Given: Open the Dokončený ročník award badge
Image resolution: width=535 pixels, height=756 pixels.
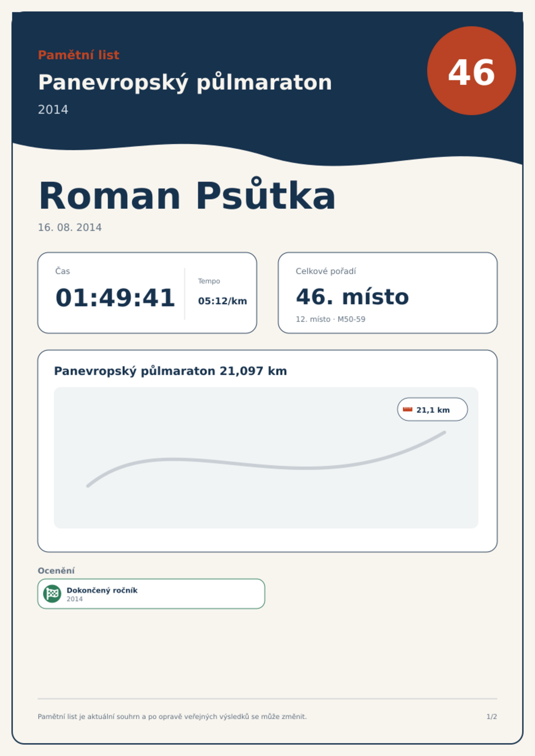Looking at the screenshot, I should point(151,594).
